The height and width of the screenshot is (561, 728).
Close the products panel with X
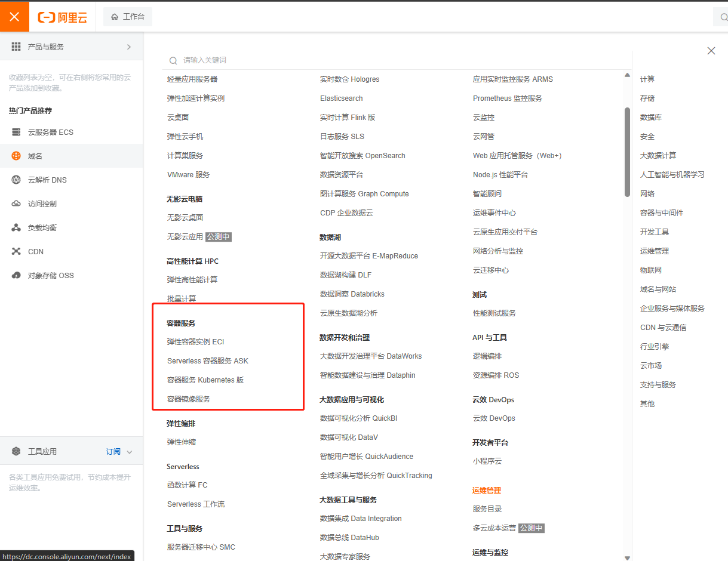[711, 51]
